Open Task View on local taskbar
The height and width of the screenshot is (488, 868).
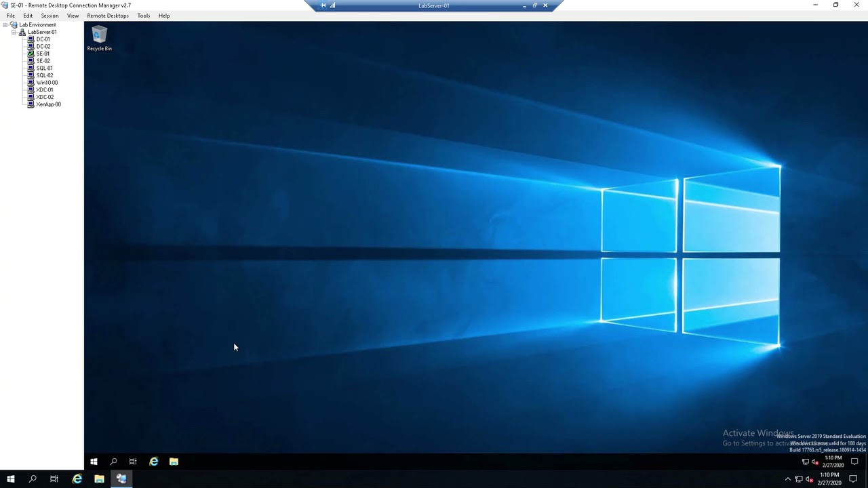[x=54, y=479]
